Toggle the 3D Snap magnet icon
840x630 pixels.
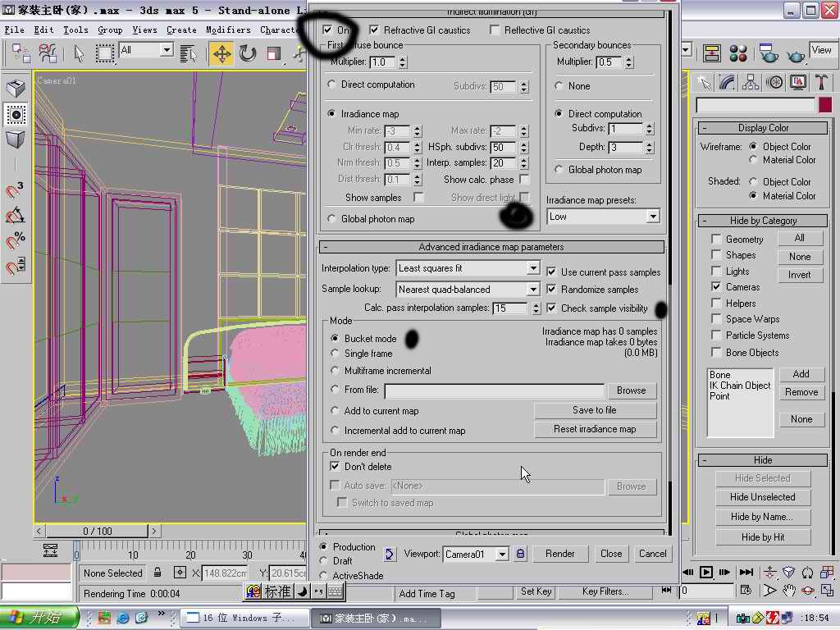coord(15,189)
